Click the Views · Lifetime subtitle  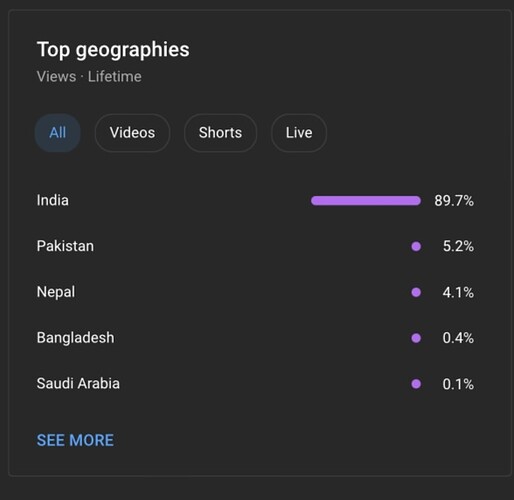[89, 77]
